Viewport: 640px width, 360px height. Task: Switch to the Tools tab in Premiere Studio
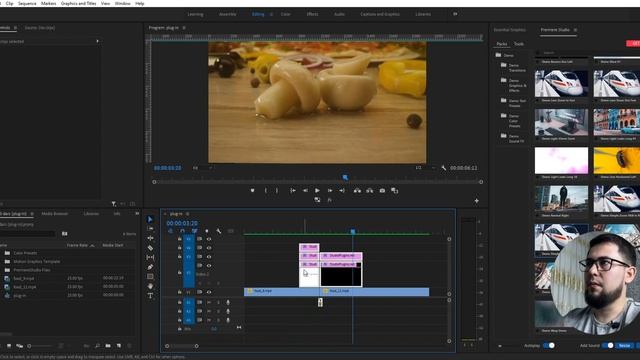(519, 44)
